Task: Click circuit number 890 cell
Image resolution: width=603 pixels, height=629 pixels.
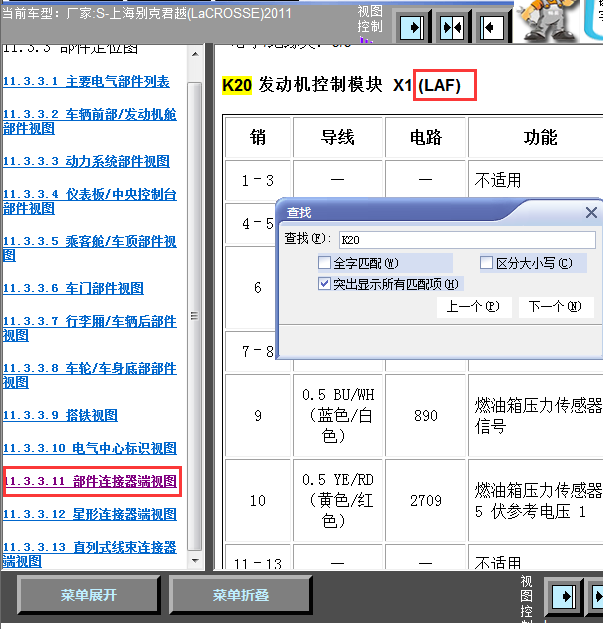Action: pyautogui.click(x=426, y=416)
